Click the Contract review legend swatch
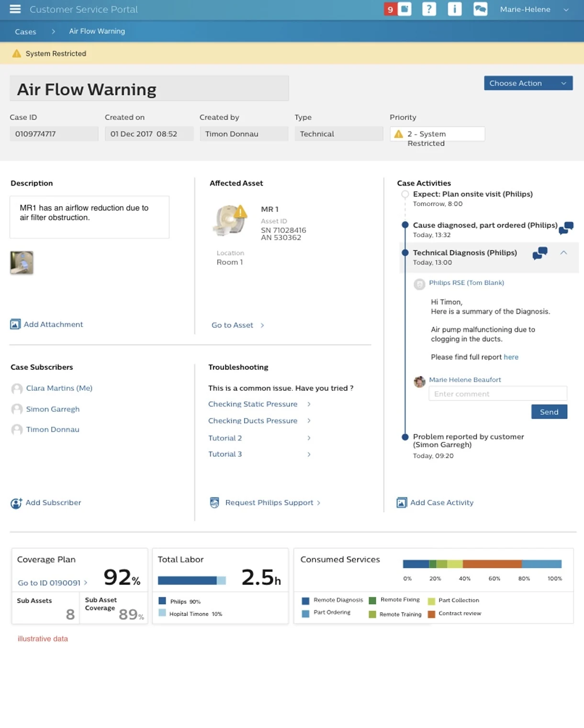Viewport: 584px width, 728px height. tap(431, 614)
